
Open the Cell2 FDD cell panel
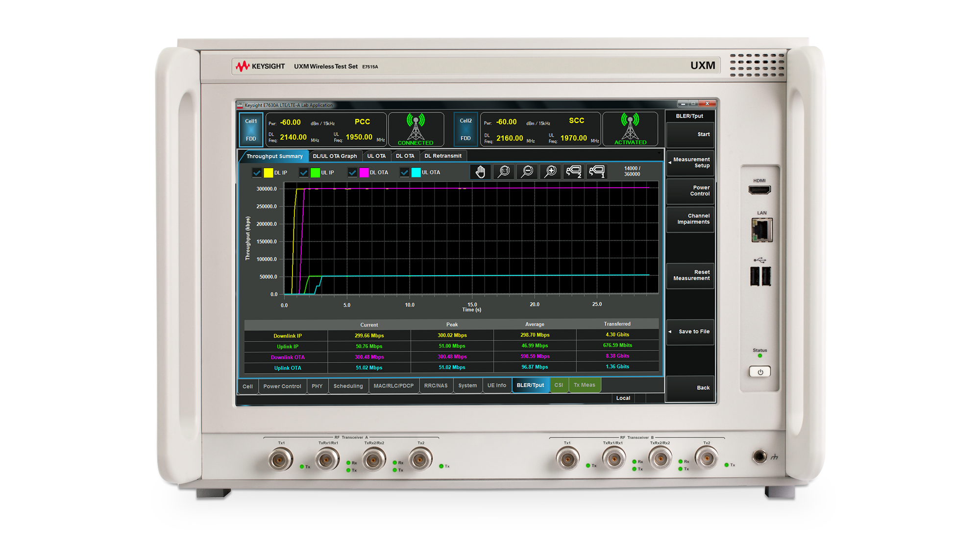coord(465,129)
